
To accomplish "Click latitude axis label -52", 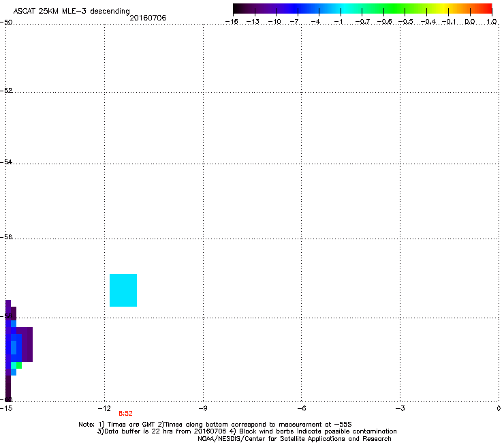I will (6, 91).
